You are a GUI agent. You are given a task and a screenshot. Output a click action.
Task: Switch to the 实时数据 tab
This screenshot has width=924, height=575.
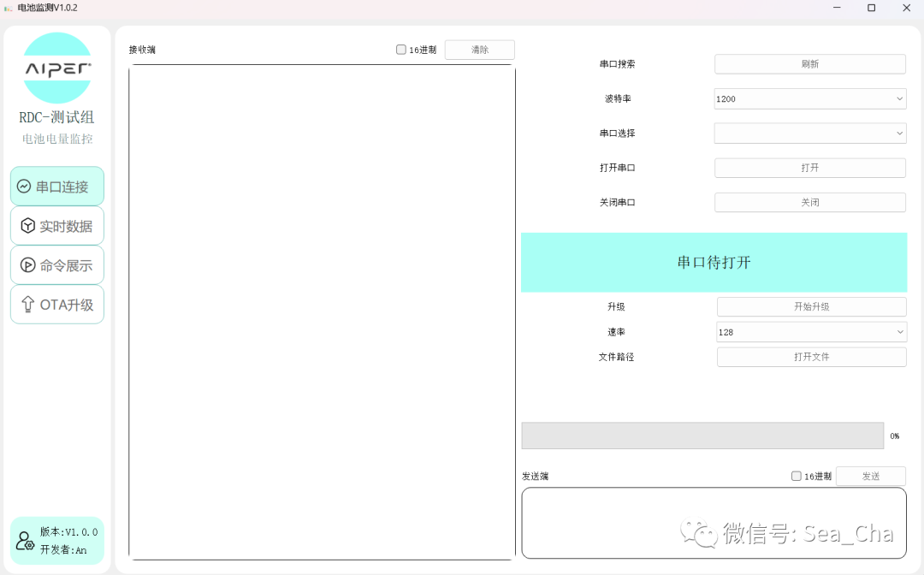[57, 226]
